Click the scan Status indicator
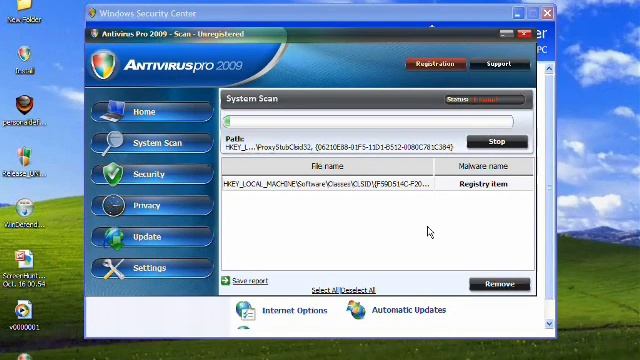Viewport: 640px width, 360px height. pyautogui.click(x=484, y=100)
